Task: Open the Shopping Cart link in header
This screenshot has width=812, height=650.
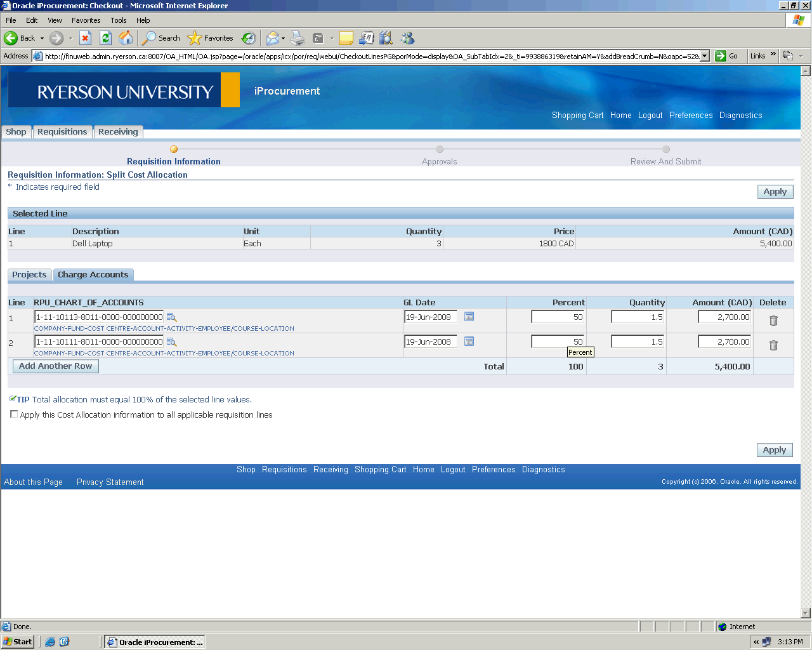Action: click(x=577, y=116)
